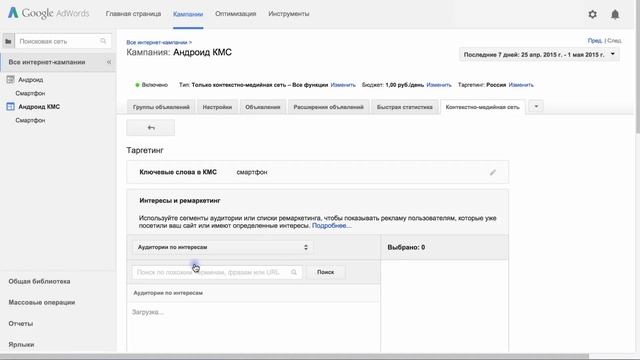This screenshot has height=360, width=640.
Task: Open Общая библиотека section
Action: (39, 281)
